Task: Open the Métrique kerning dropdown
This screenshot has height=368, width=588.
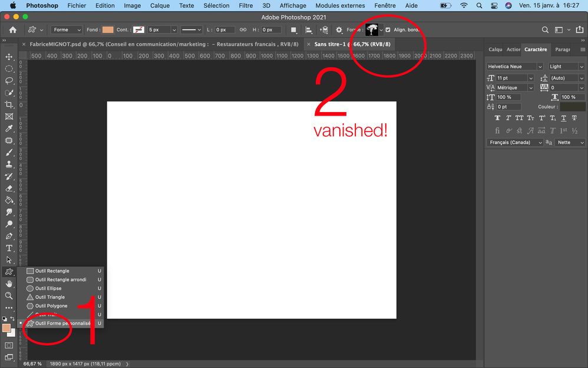Action: [515, 87]
